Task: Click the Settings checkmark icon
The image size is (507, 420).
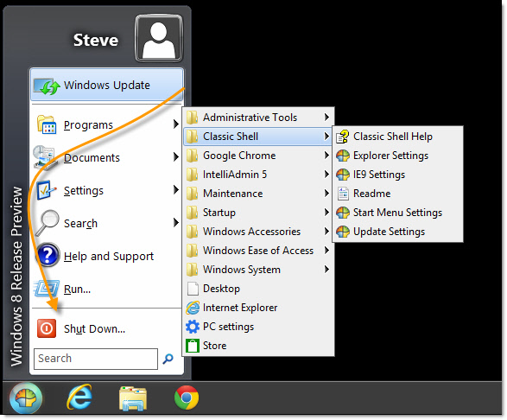Action: pyautogui.click(x=47, y=190)
